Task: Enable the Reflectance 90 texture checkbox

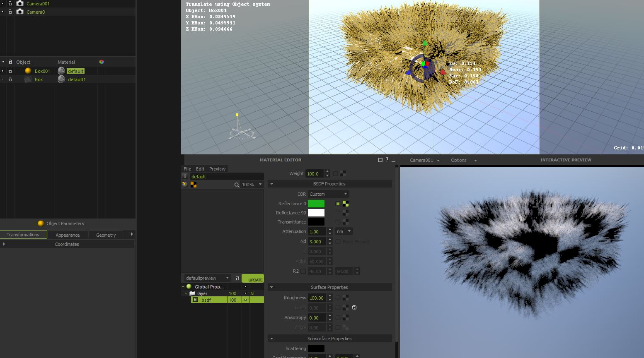Action: pyautogui.click(x=338, y=213)
